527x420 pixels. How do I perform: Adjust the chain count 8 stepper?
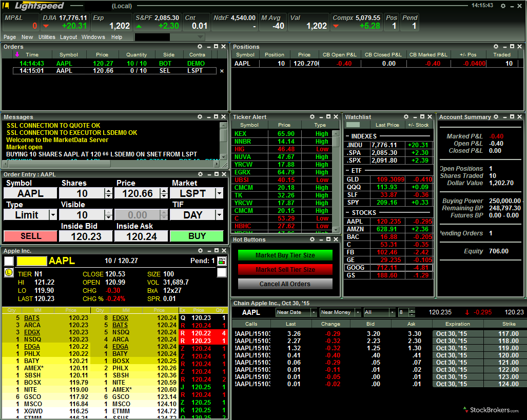(x=412, y=312)
